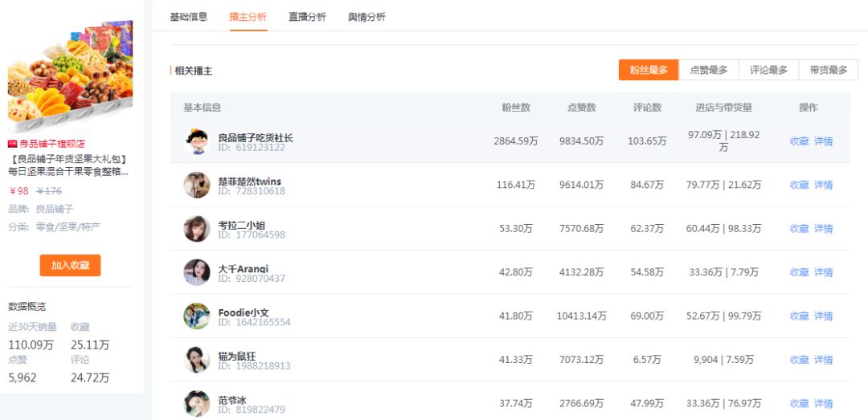Click 详情 for 良品铺子吃货社长

(x=823, y=141)
